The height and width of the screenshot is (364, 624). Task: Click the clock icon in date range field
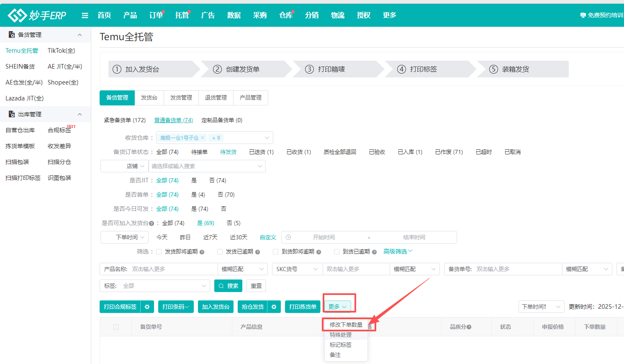[x=288, y=237]
